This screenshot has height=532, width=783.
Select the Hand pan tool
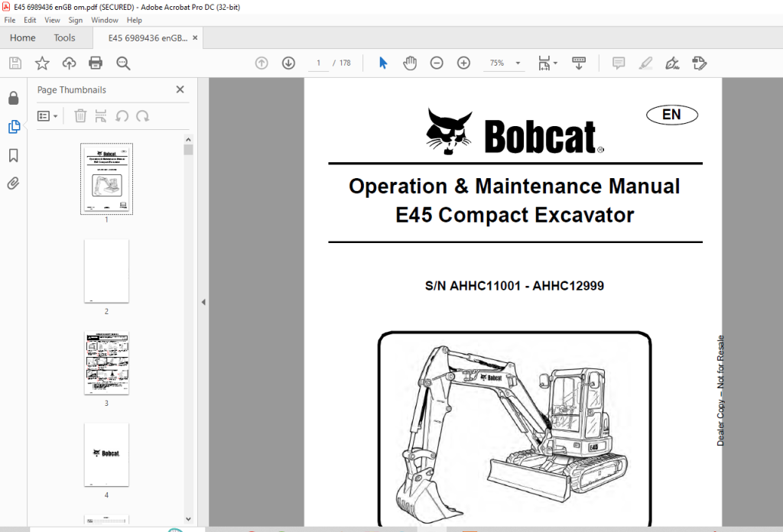pos(410,63)
